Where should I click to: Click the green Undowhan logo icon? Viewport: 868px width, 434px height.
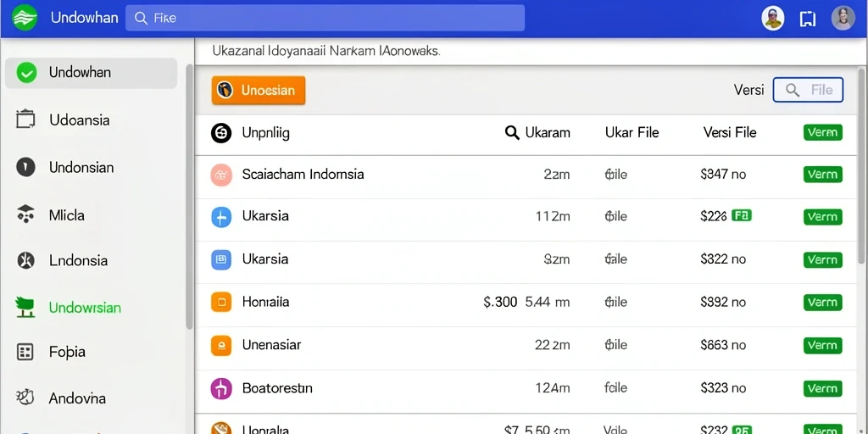(x=25, y=18)
